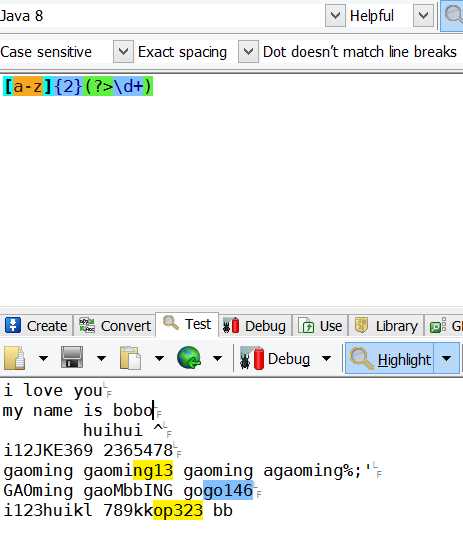The image size is (463, 552).
Task: Click the magnifier icon at top right
Action: pos(453,15)
